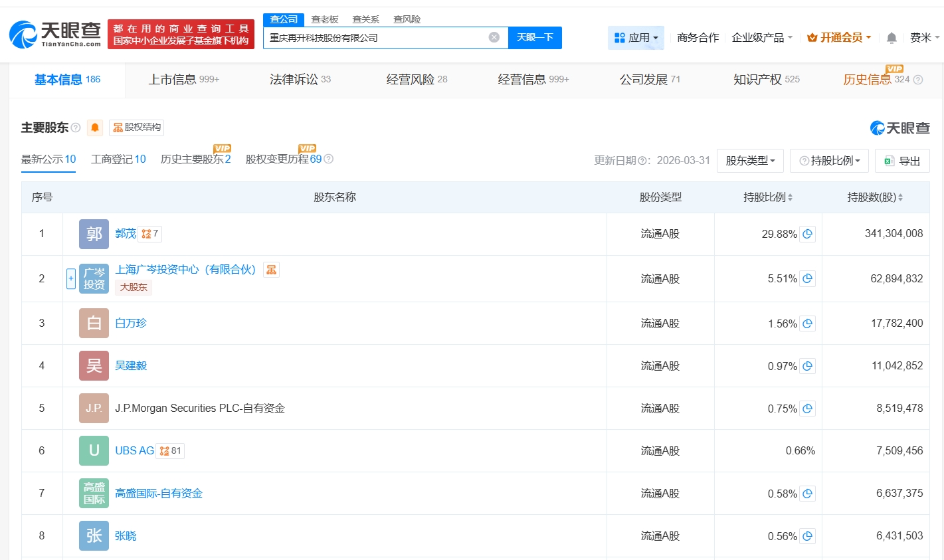Open pie chart icon for 0.97% holding
Image resolution: width=944 pixels, height=560 pixels.
point(807,366)
